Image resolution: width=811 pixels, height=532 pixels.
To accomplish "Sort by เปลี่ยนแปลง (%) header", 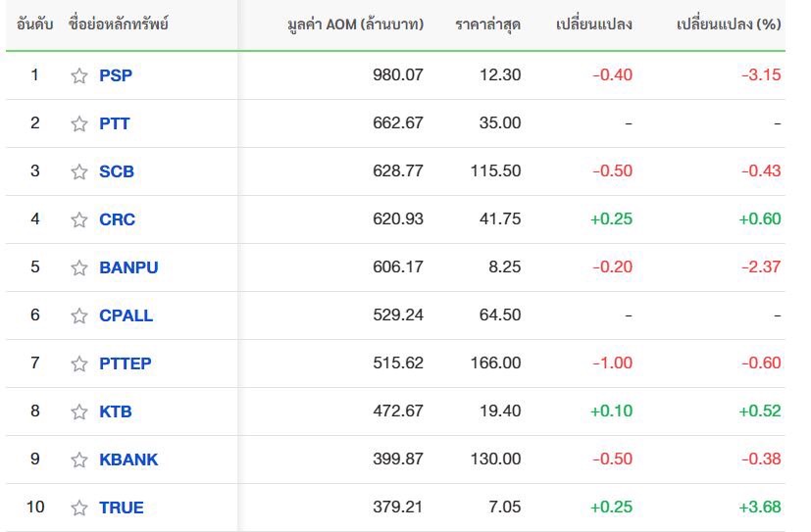I will click(x=729, y=24).
